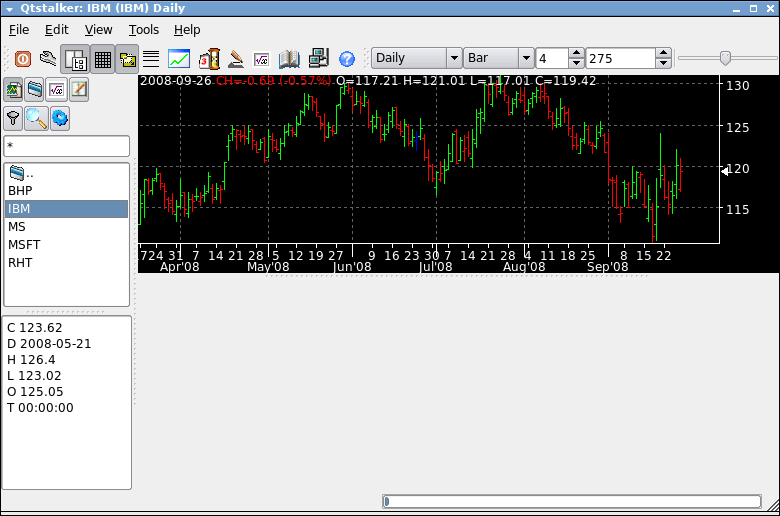780x516 pixels.
Task: Click the bottom horizontal chart scrollbar
Action: pyautogui.click(x=572, y=502)
